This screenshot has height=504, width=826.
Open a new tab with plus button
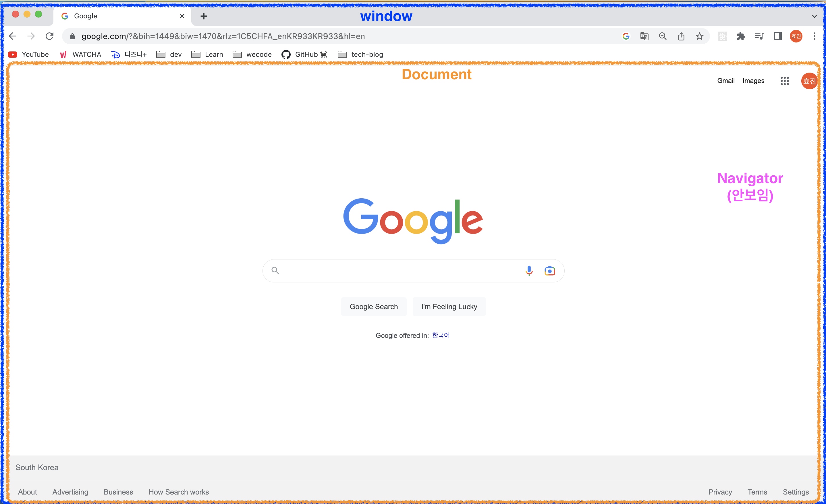pyautogui.click(x=204, y=16)
